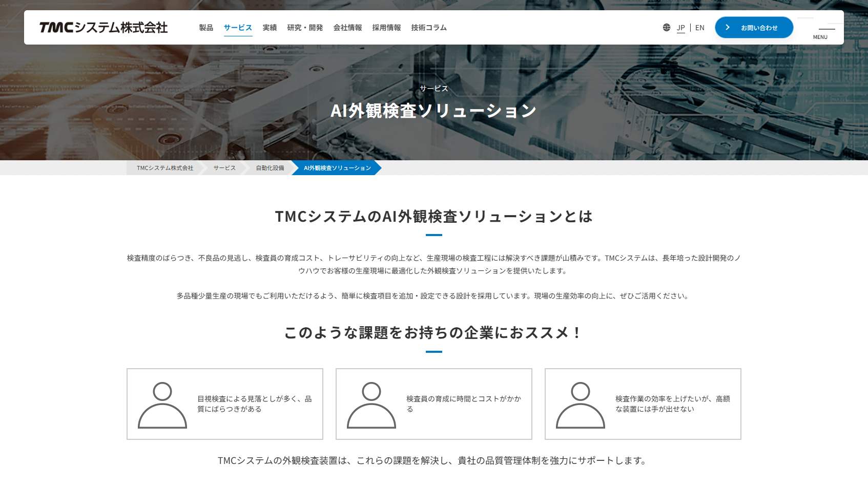Screen dimensions: 868x488
Task: Expand the 採用情報 menu item
Action: 386,28
